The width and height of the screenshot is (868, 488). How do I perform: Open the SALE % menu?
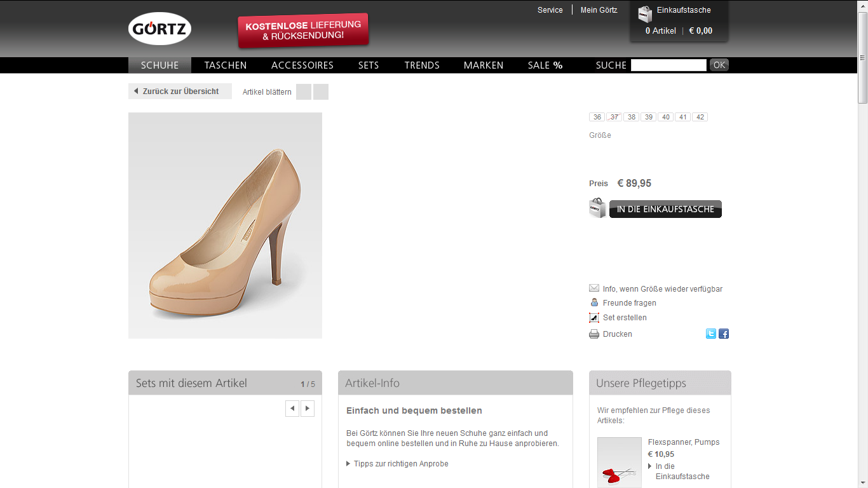pyautogui.click(x=545, y=65)
